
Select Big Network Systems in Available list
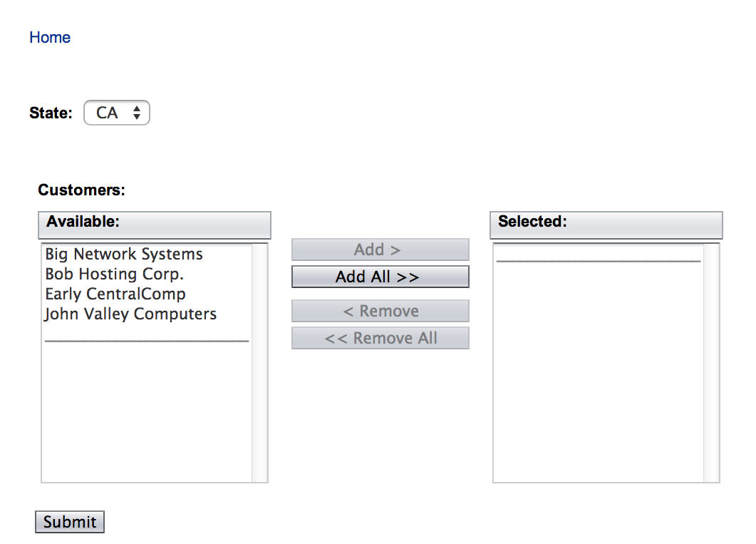point(124,255)
